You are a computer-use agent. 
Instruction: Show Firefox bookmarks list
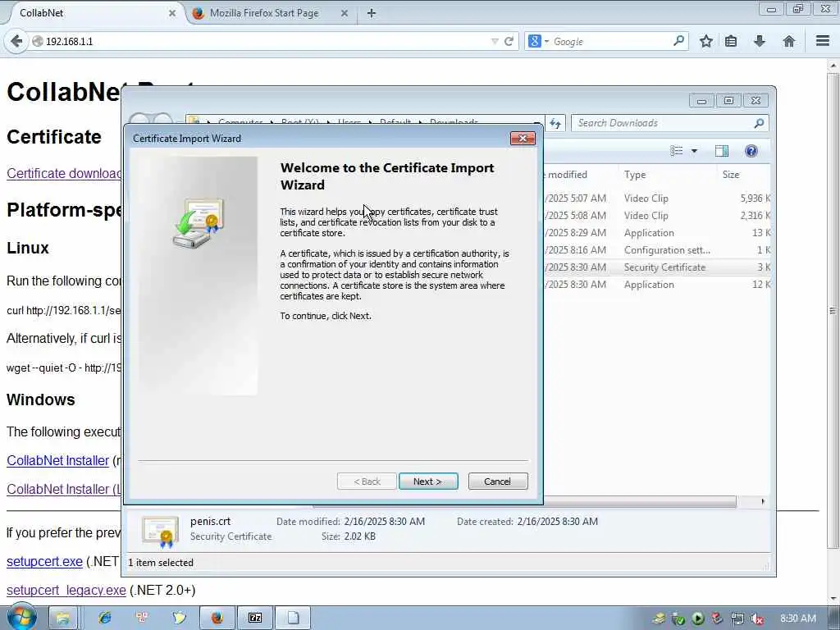pyautogui.click(x=731, y=41)
